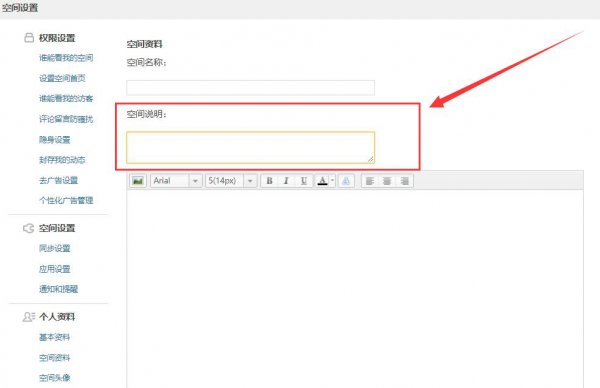Open 基本资料 under 个人资料
Screen dimensions: 600x388
[x=55, y=337]
